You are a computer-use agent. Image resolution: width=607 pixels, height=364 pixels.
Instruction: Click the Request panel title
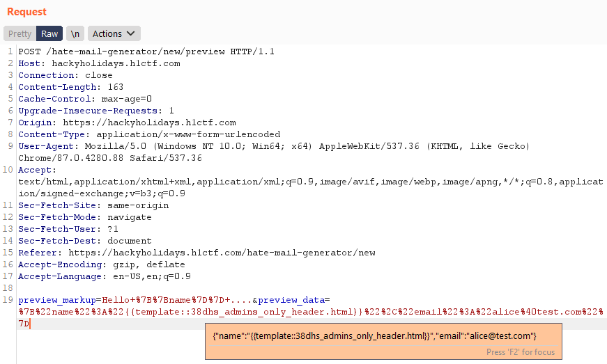coord(26,12)
